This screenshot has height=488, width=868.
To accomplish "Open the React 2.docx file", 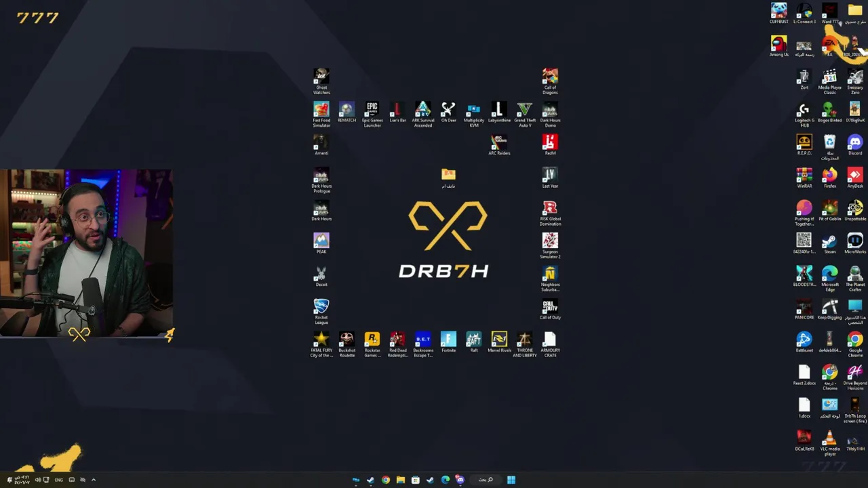I will [804, 375].
